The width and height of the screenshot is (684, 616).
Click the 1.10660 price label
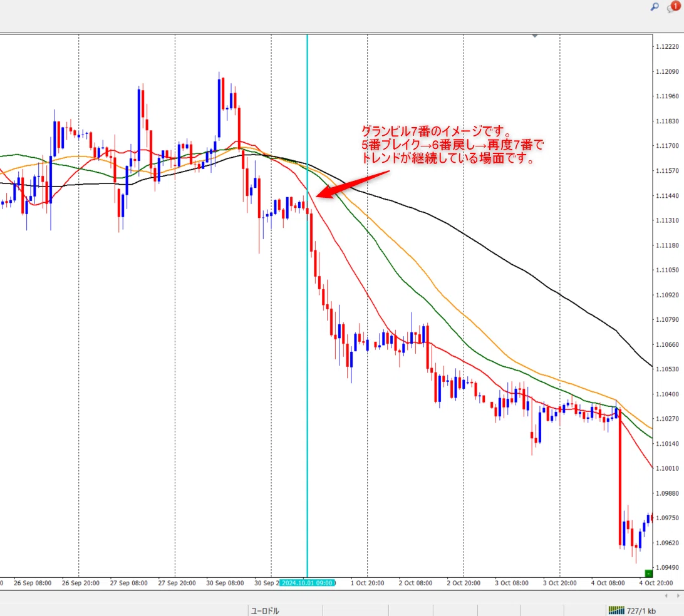[668, 344]
